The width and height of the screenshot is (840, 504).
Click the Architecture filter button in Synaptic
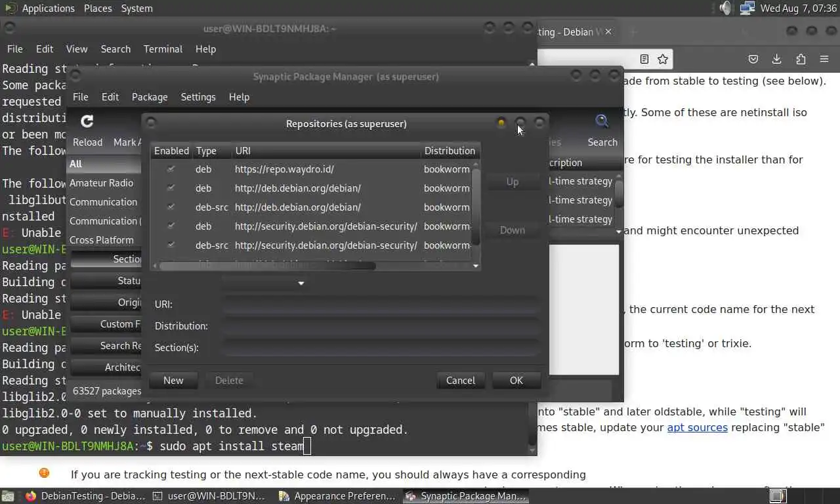106,367
